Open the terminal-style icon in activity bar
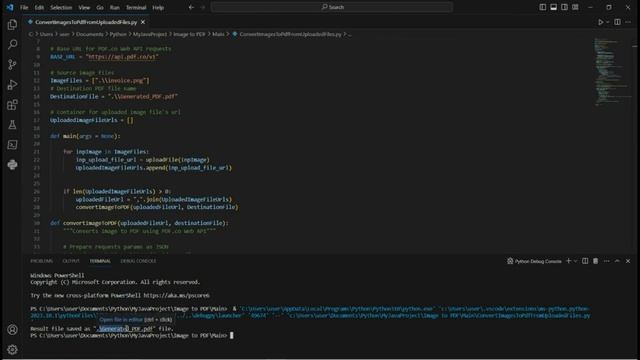The width and height of the screenshot is (640, 360). (12, 144)
